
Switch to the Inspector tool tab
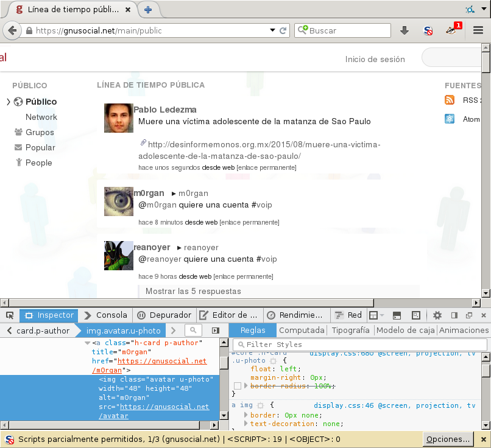(x=49, y=315)
